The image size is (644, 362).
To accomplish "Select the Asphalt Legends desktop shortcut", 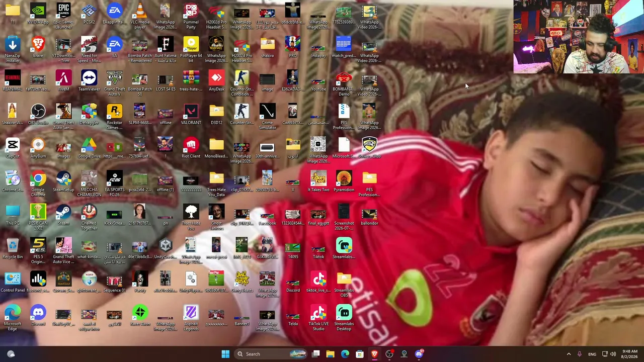I will (191, 318).
